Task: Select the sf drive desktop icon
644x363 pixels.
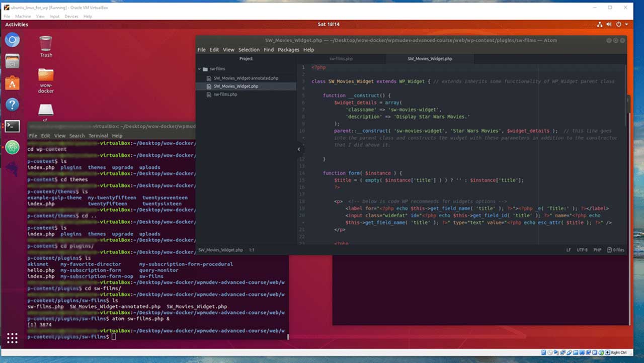Action: click(x=46, y=112)
